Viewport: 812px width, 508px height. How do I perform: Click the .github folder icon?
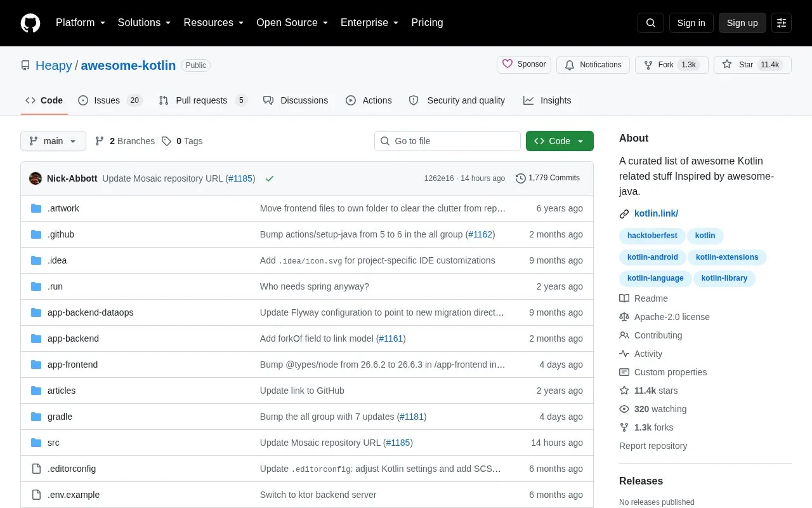click(36, 234)
